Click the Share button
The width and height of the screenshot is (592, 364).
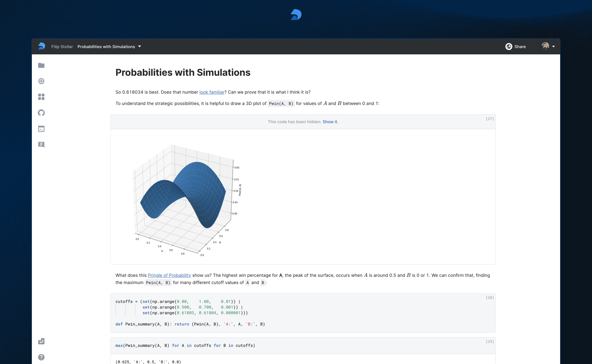[516, 46]
